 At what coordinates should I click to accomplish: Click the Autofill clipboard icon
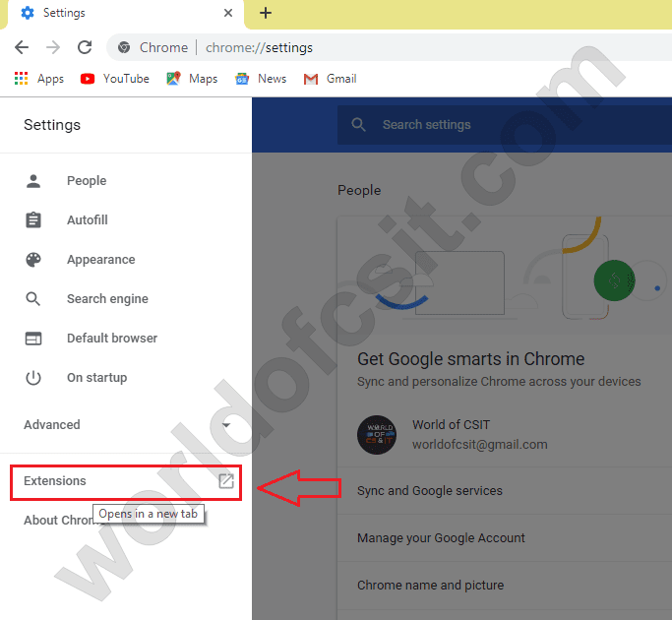coord(33,220)
